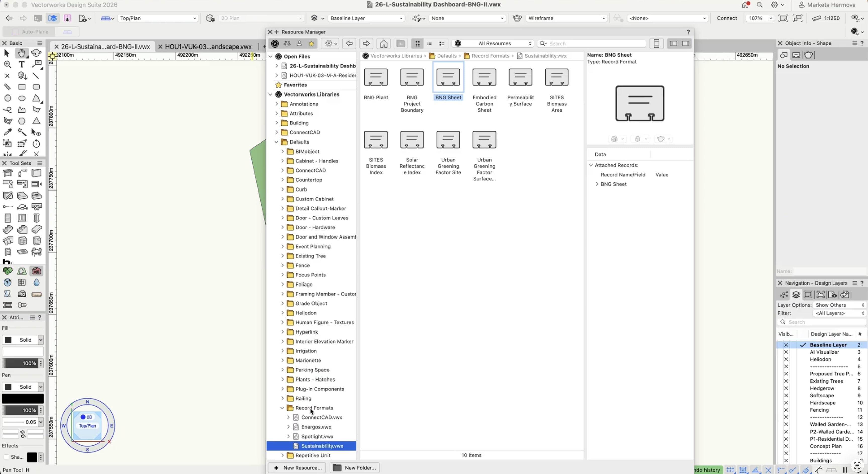Screen dimensions: 868x474
Task: Select the Embodied Carbon Sheet record format
Action: [x=484, y=78]
